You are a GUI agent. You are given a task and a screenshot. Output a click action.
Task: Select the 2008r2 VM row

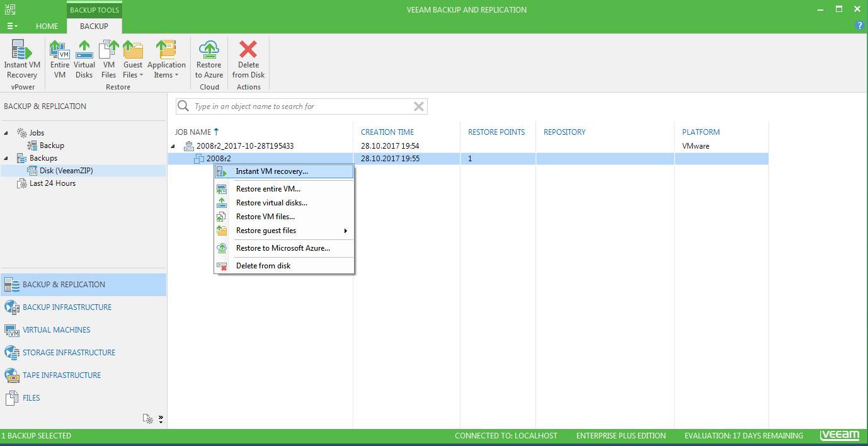click(467, 159)
